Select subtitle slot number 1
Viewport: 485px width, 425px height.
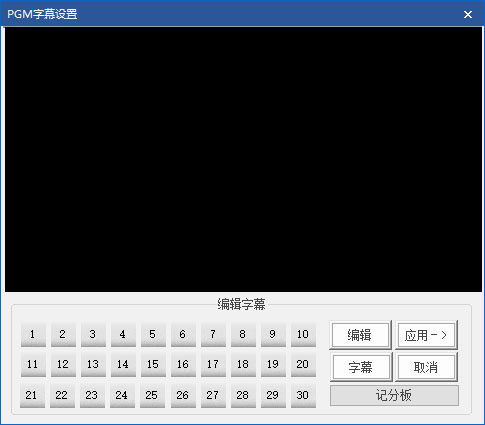(x=33, y=334)
